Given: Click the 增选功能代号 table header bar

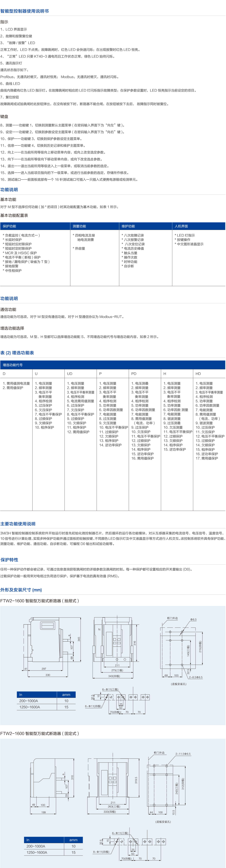Looking at the screenshot, I should click(113, 365).
